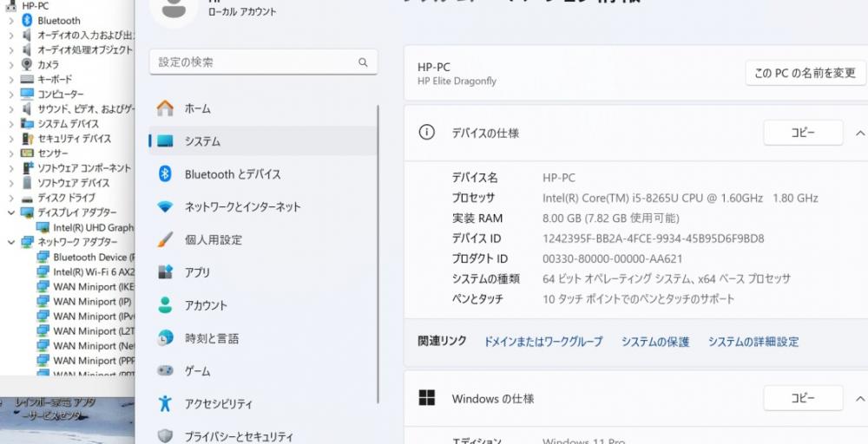Click the security devices (セキュリティ デバイス) icon
This screenshot has width=868, height=444.
pyautogui.click(x=27, y=139)
